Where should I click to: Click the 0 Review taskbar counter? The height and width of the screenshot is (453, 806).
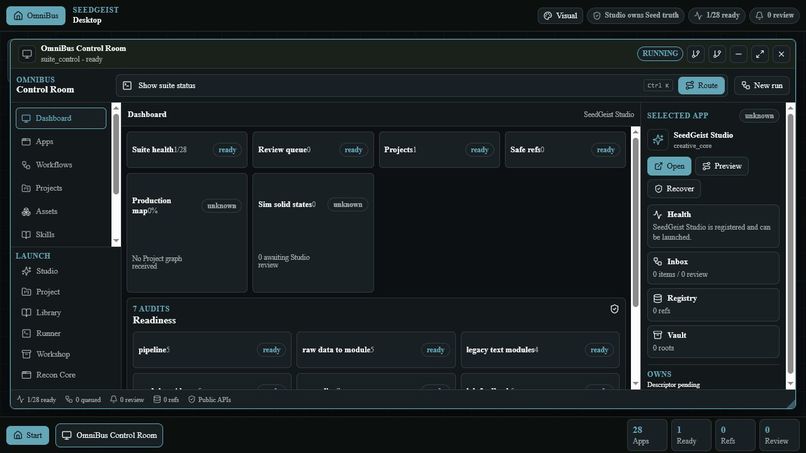[x=779, y=435]
